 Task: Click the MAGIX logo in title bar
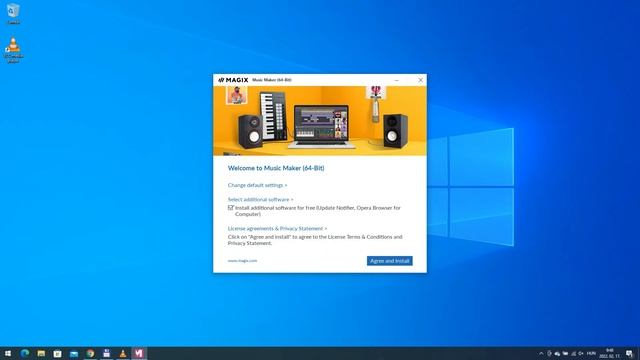pyautogui.click(x=233, y=80)
